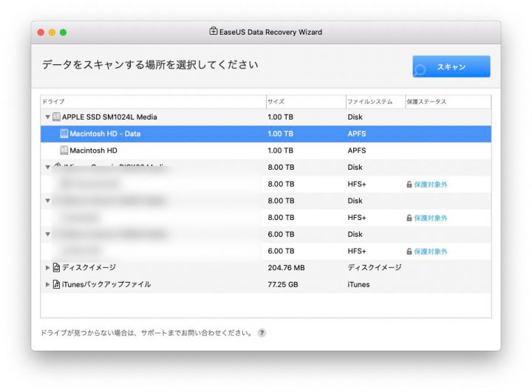The height and width of the screenshot is (392, 532).
Task: Sort by the 保護ステータス column header
Action: 448,101
